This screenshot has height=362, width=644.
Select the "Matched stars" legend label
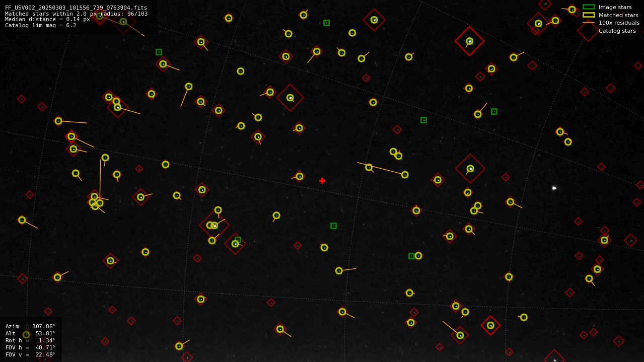pyautogui.click(x=618, y=15)
